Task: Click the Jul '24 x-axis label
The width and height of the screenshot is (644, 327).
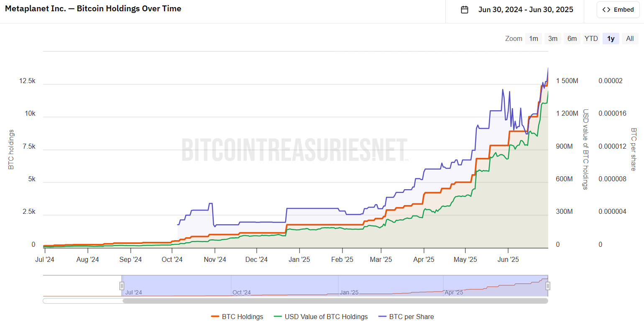Action: tap(44, 259)
